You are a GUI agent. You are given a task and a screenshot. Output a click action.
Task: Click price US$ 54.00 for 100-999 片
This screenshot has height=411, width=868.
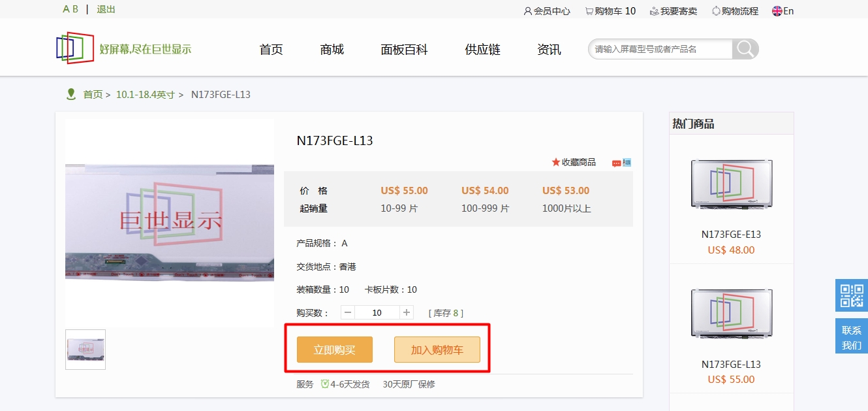[485, 191]
